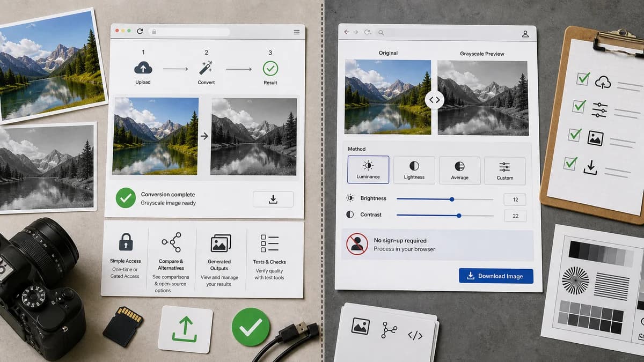Click the refresh icon in right browser window
Screen dimensions: 644x362
pos(367,32)
